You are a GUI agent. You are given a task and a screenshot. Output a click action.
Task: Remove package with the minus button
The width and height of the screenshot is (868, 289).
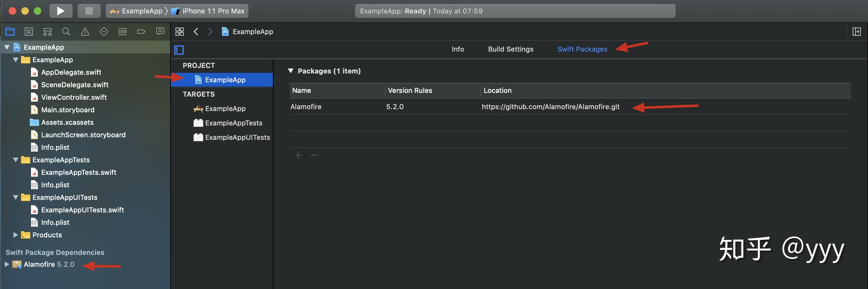pos(314,155)
